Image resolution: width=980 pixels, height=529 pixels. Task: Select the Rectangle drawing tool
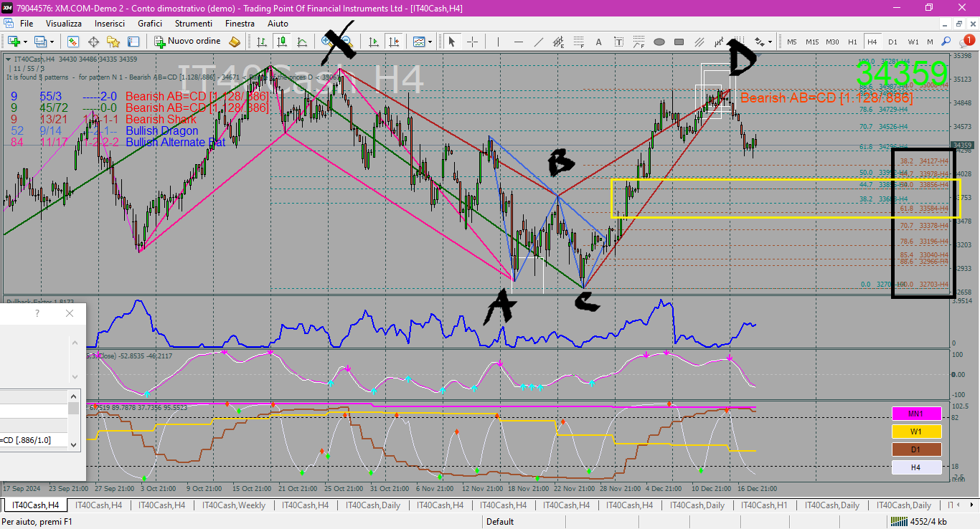pos(679,42)
